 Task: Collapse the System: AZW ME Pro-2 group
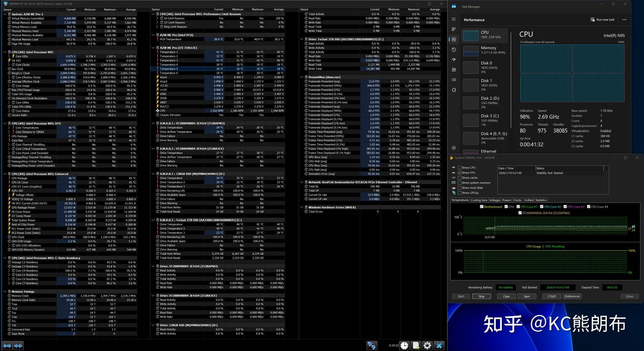[5, 14]
